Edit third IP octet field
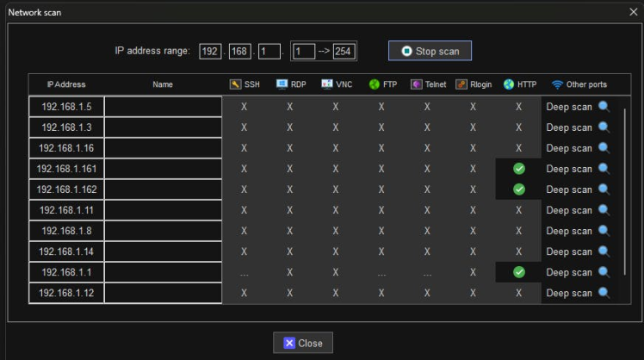This screenshot has height=360, width=644. click(x=269, y=52)
